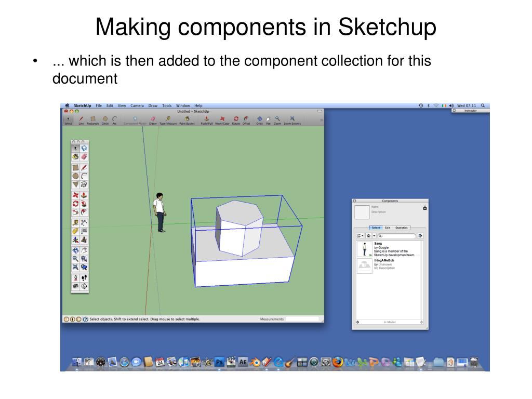Switch to the Statistics tab in Components
Image resolution: width=532 pixels, height=399 pixels.
[x=402, y=228]
